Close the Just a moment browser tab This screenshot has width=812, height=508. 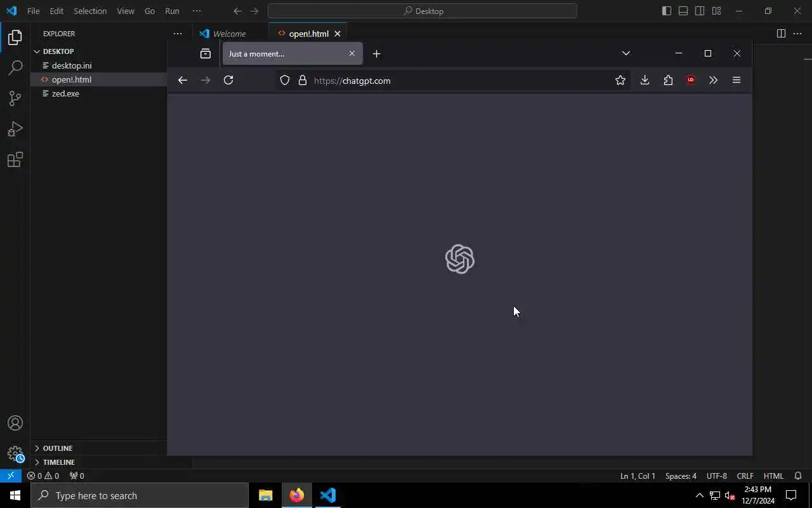coord(352,54)
